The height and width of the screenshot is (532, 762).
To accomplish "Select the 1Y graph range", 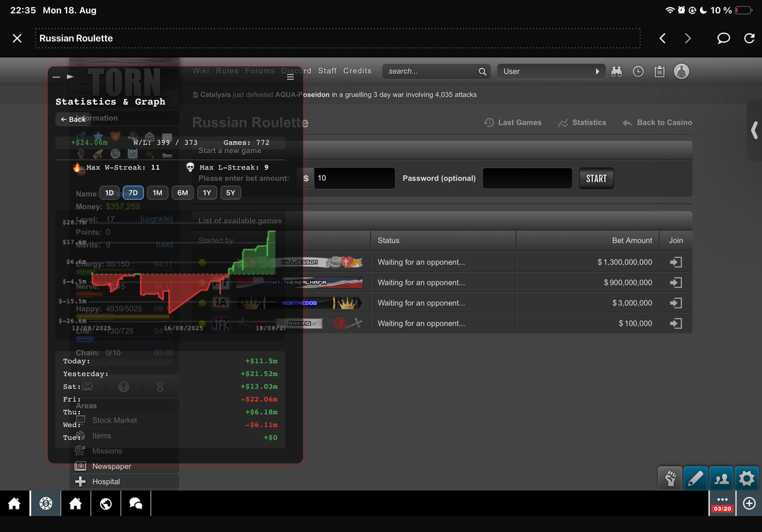I will 207,193.
